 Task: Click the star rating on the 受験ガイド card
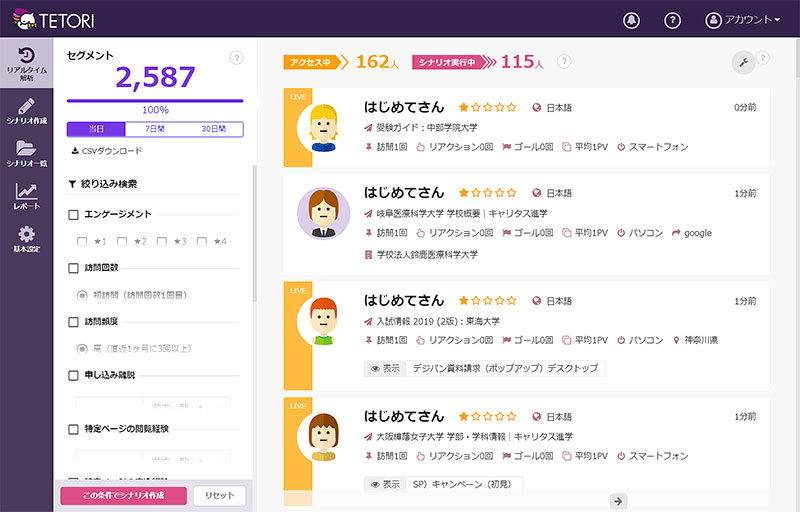click(487, 107)
